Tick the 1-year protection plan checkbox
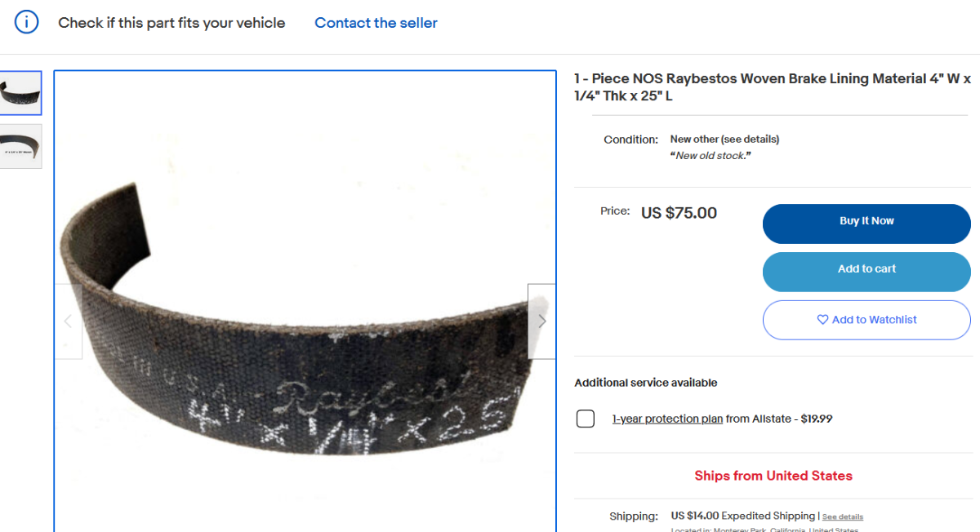 tap(586, 419)
